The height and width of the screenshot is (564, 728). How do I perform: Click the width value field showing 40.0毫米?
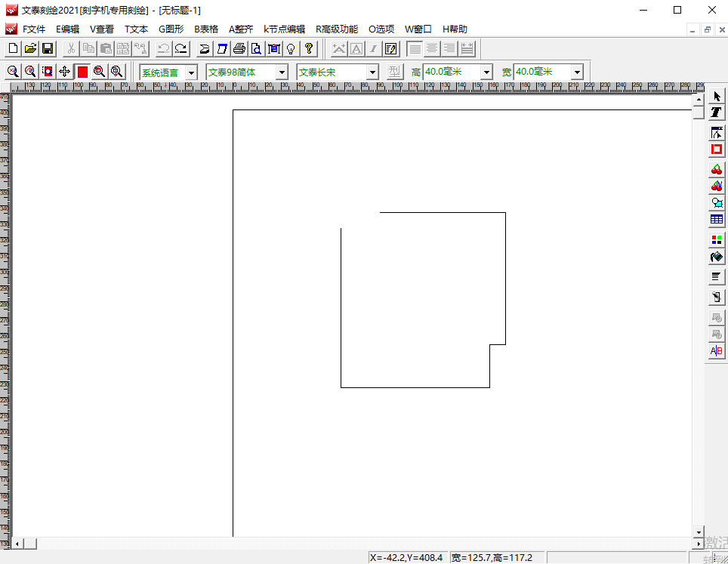point(543,72)
